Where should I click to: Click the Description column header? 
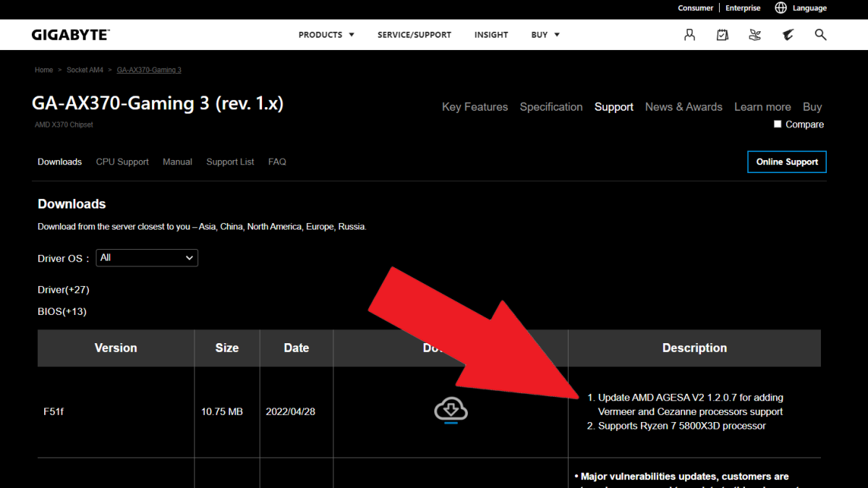(694, 348)
